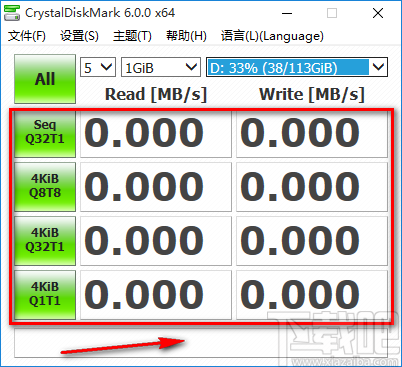402x367 pixels.
Task: Click the Seq Q32T1 write result value
Action: click(312, 134)
